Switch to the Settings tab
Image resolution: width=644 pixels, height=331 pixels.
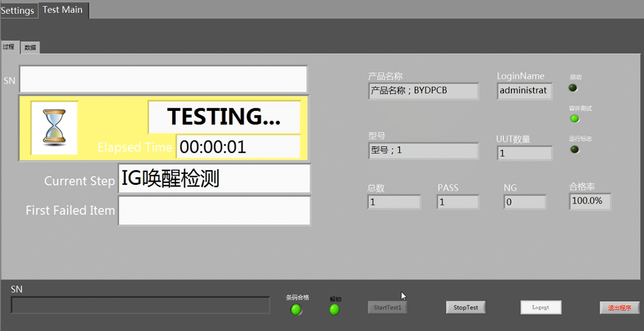tap(18, 10)
